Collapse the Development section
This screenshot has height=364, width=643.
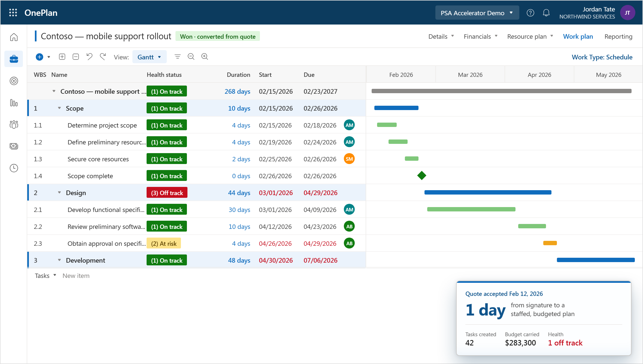pos(59,260)
